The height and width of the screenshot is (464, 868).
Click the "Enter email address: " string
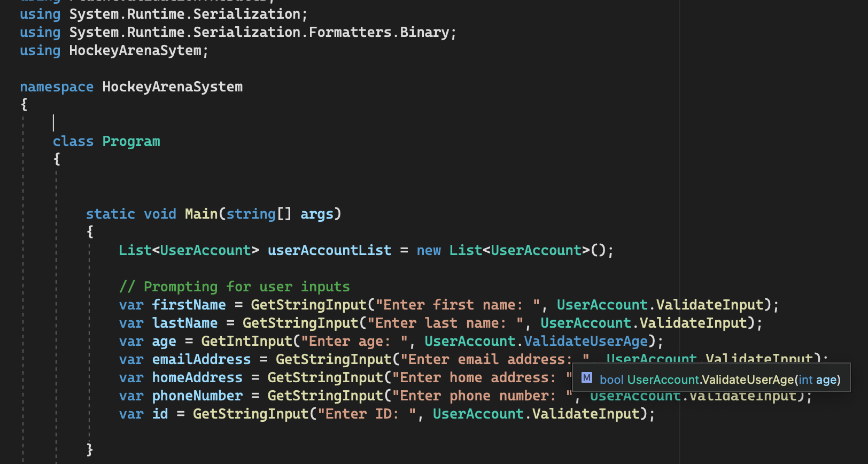pos(495,360)
